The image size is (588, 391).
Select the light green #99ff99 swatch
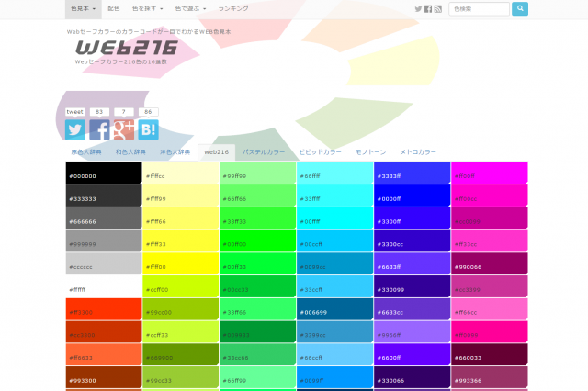pos(258,173)
